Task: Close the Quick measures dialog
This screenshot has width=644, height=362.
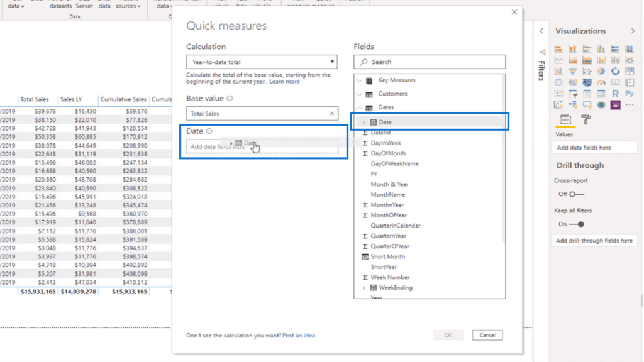Action: point(514,13)
